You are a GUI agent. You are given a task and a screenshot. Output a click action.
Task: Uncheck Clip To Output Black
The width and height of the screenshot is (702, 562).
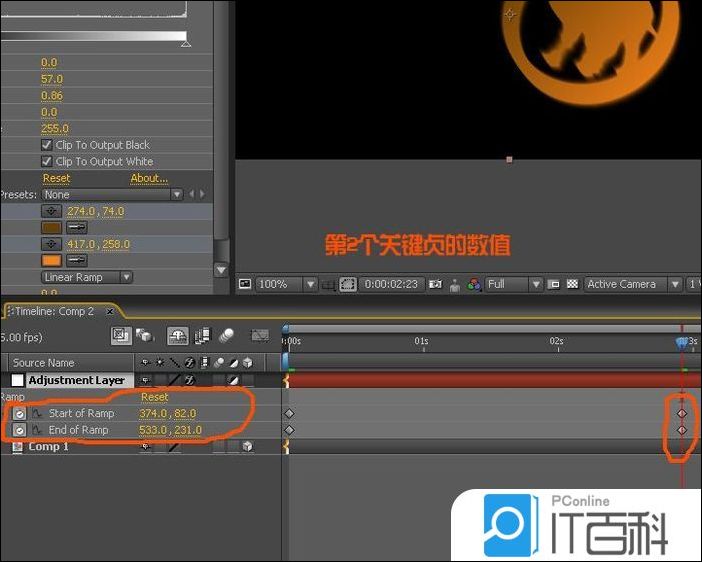pos(47,145)
